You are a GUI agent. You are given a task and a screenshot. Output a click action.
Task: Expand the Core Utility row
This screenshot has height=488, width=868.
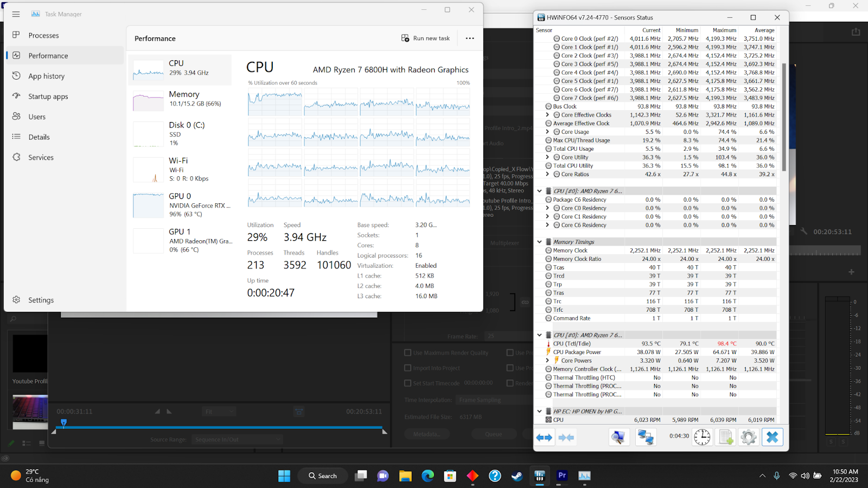547,157
